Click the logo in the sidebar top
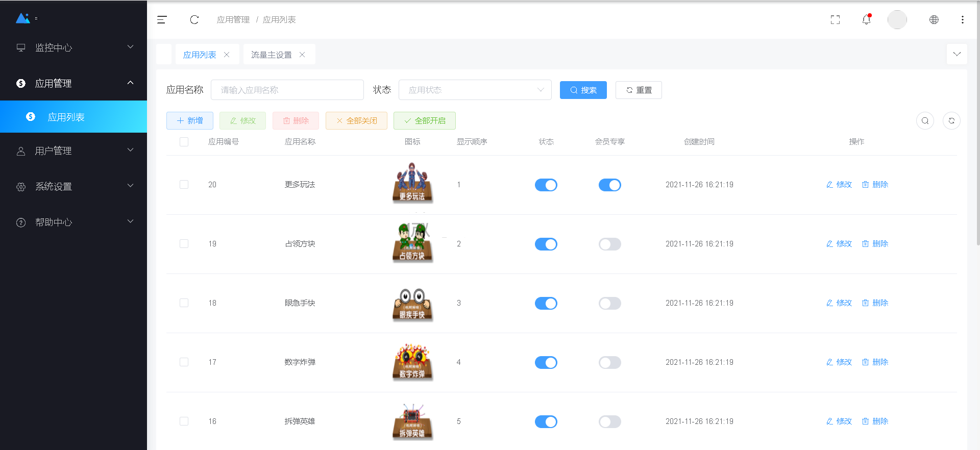Screen dimensions: 980x450 point(23,18)
